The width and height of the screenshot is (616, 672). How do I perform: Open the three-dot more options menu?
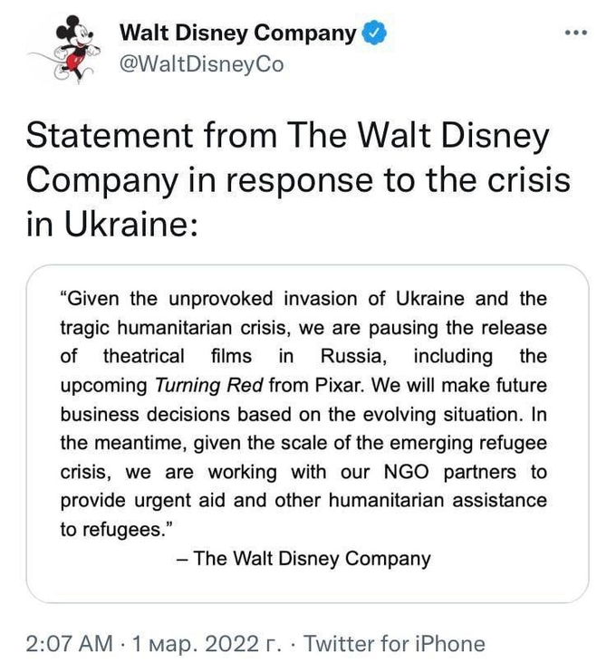point(576,33)
